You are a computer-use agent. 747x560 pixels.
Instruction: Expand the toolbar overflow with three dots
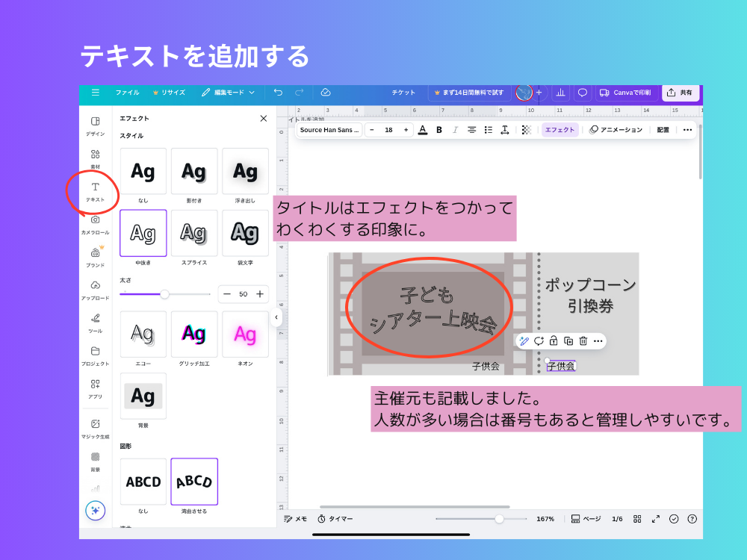[x=688, y=129]
